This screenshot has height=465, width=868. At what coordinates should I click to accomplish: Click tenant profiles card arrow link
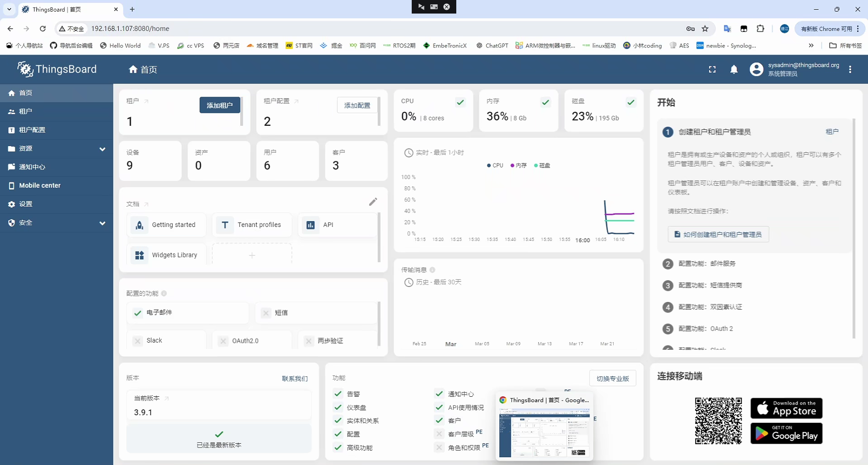(296, 101)
